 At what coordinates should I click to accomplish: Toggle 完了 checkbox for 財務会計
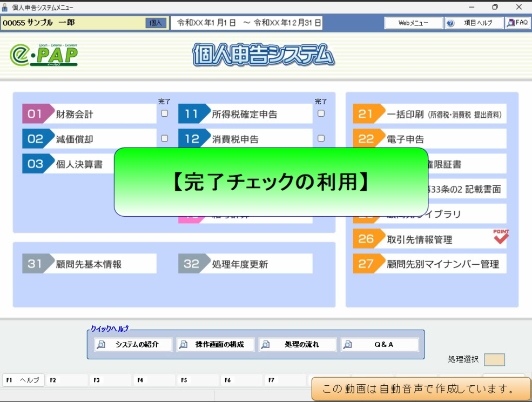[165, 113]
